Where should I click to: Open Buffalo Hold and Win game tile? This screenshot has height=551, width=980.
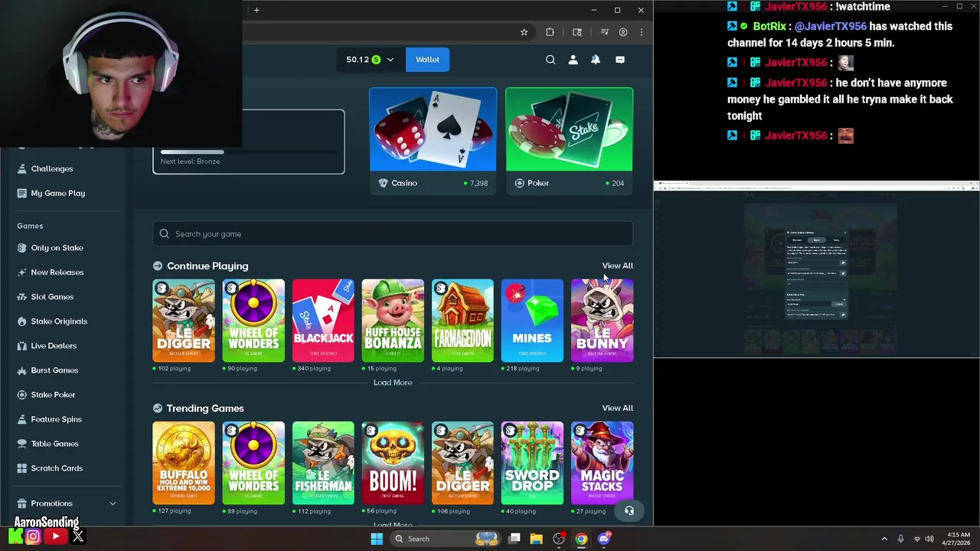pyautogui.click(x=184, y=463)
